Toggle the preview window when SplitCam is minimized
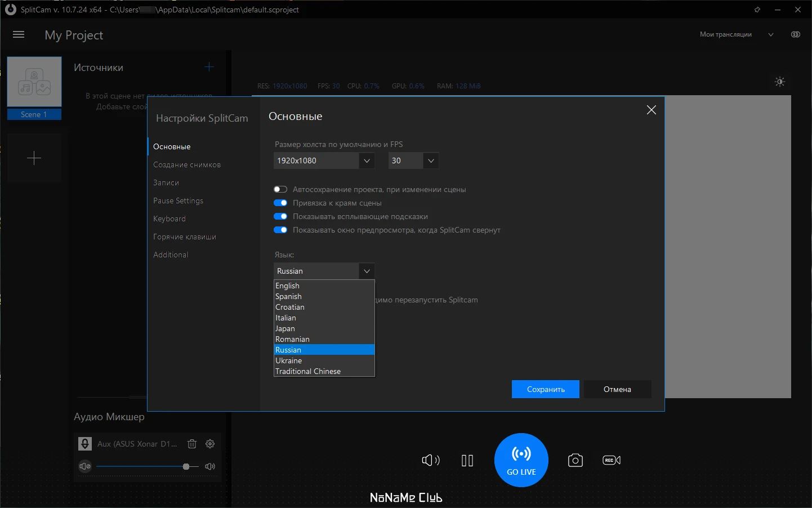 tap(280, 230)
